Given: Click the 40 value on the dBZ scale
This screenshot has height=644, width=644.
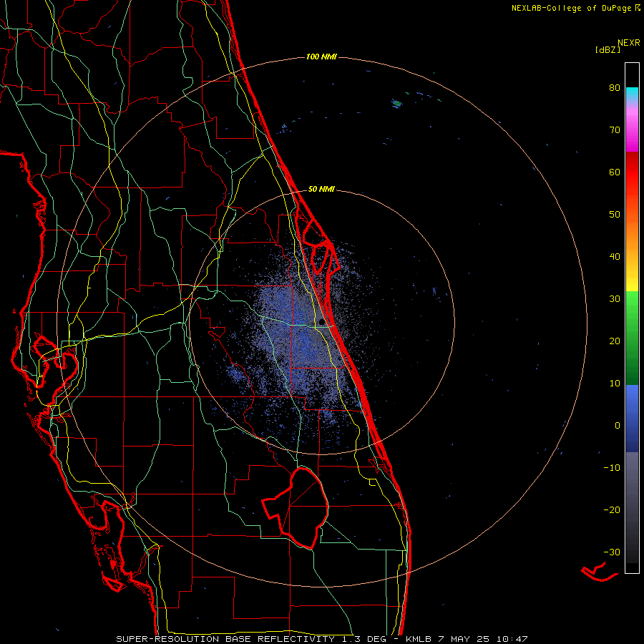Looking at the screenshot, I should (x=615, y=257).
